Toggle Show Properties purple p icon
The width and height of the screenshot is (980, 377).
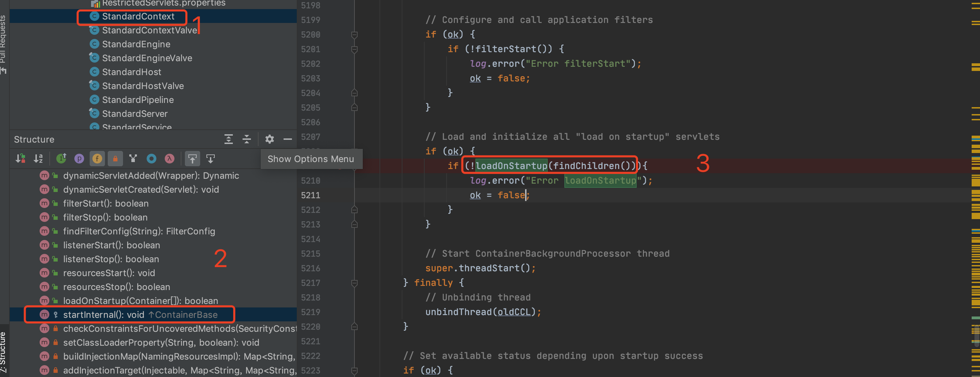(x=79, y=158)
